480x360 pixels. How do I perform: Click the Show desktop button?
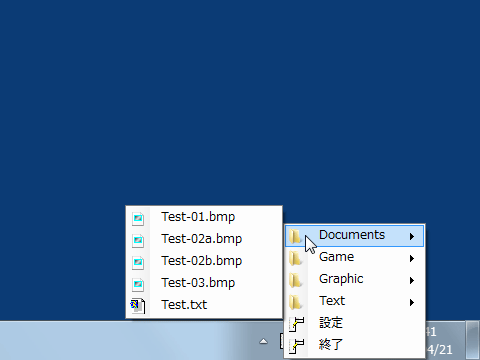[473, 340]
